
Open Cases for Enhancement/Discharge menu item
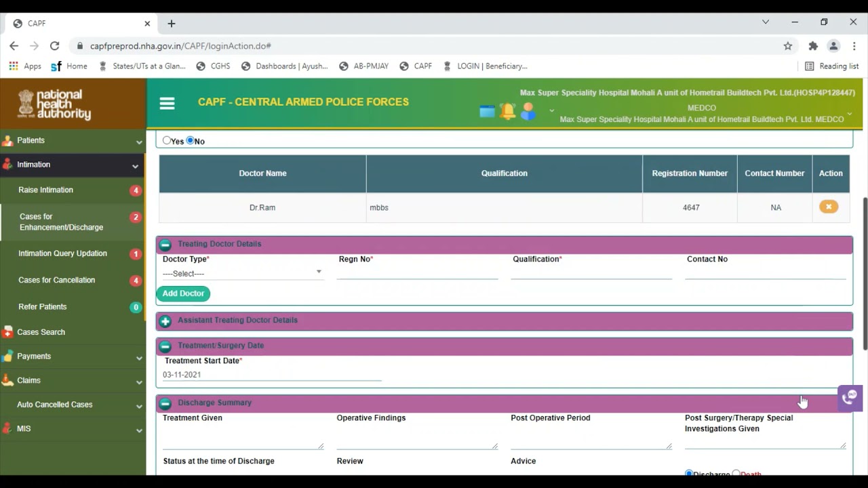pyautogui.click(x=61, y=222)
